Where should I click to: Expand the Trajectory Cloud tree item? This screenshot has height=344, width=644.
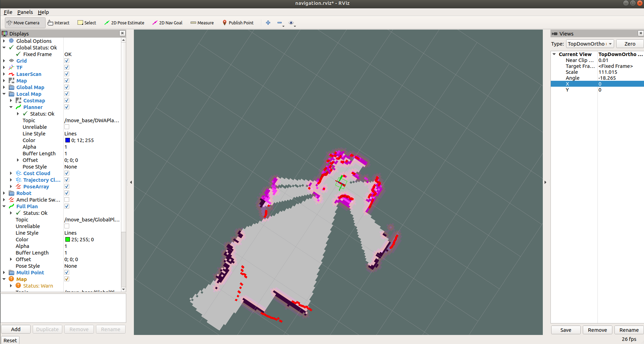11,180
